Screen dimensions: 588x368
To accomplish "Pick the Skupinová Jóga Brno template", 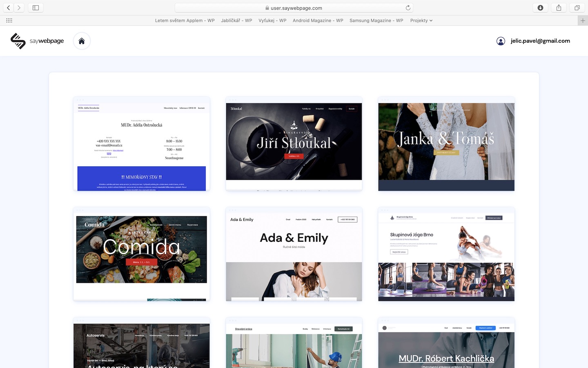I will (x=446, y=254).
